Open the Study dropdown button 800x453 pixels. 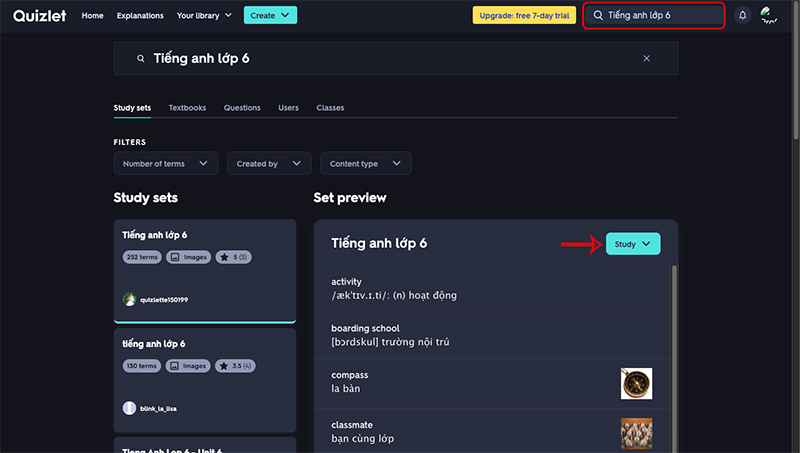(633, 244)
